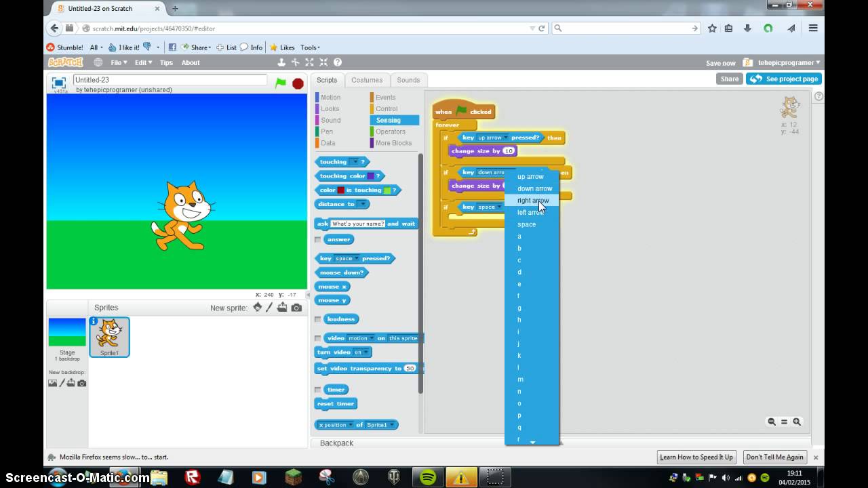Take new backdrop photo with camera
Screen dimensions: 868x488
[81, 383]
